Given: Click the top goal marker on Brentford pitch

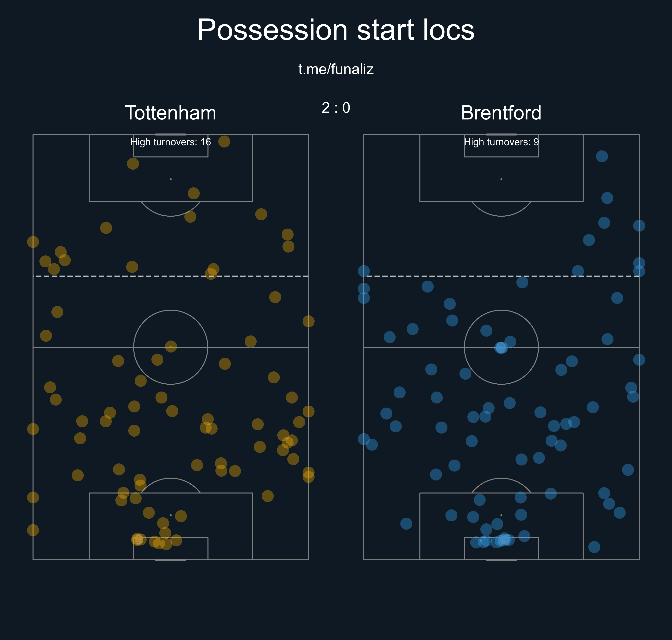Looking at the screenshot, I should coord(501,135).
